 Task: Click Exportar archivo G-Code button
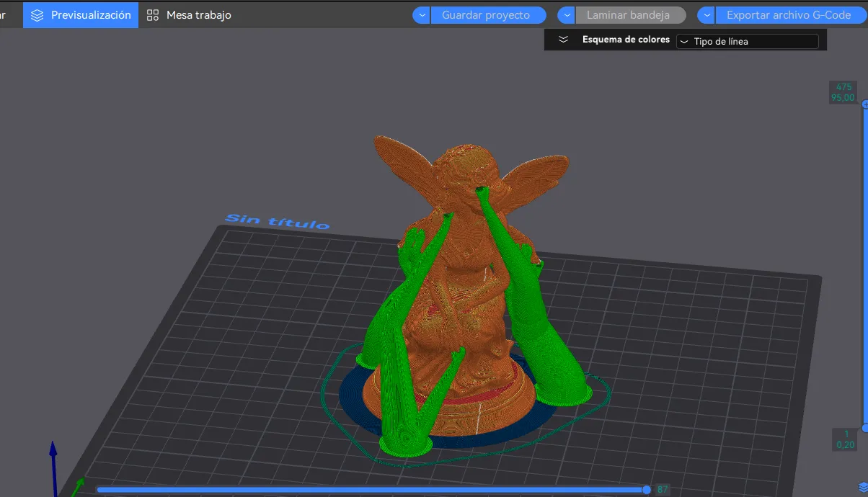[x=789, y=15]
